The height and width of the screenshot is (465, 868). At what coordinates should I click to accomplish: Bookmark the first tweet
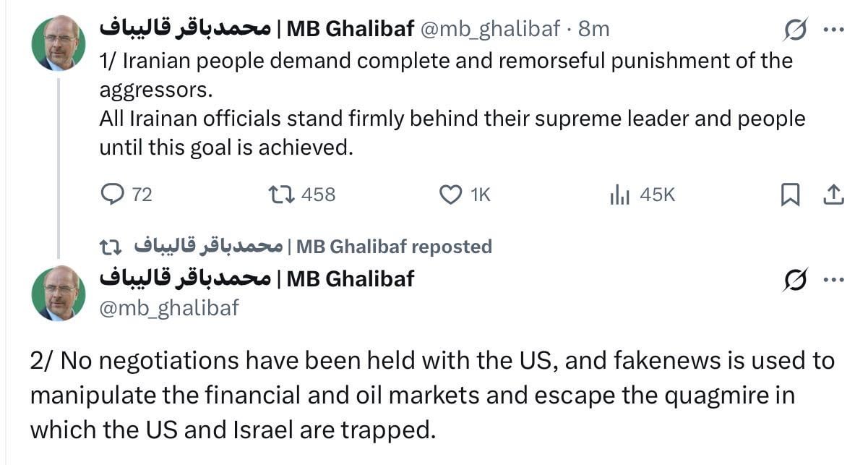[790, 194]
